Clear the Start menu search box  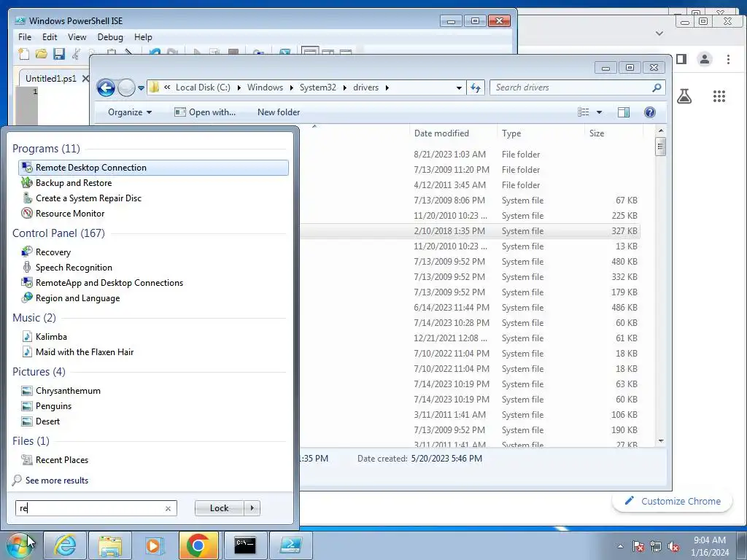point(168,508)
